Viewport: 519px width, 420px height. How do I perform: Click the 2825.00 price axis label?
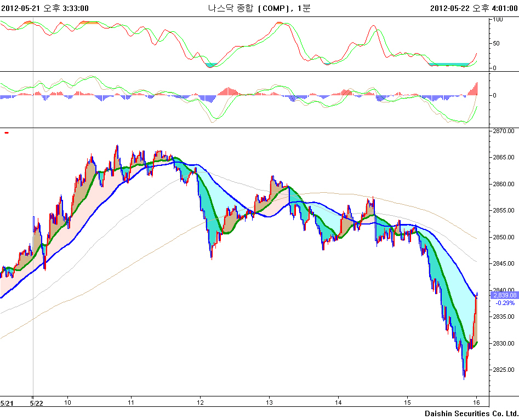click(x=504, y=370)
